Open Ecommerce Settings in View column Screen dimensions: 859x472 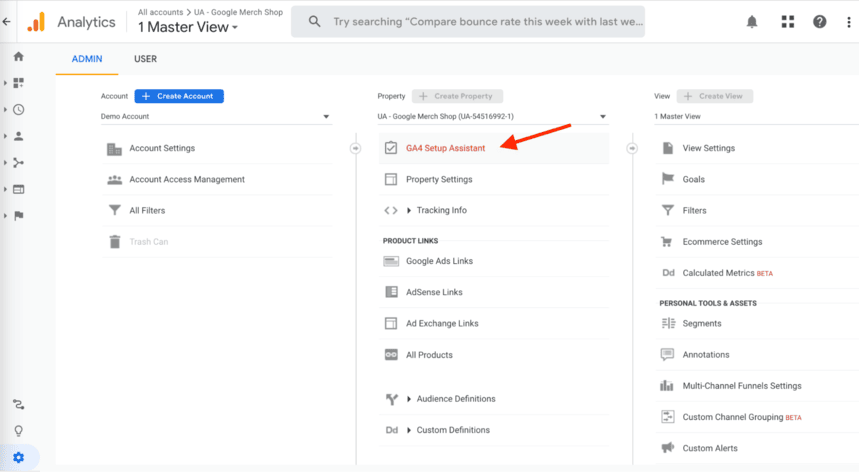click(722, 242)
